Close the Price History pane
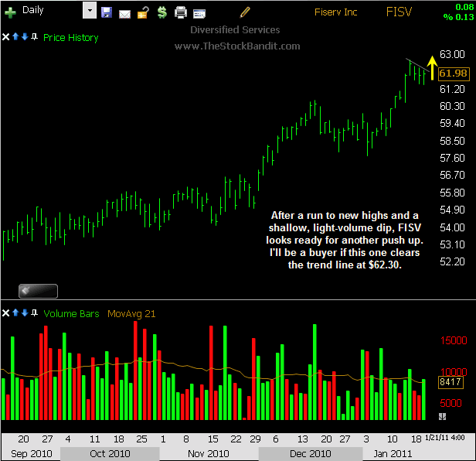This screenshot has width=476, height=461. (x=5, y=37)
